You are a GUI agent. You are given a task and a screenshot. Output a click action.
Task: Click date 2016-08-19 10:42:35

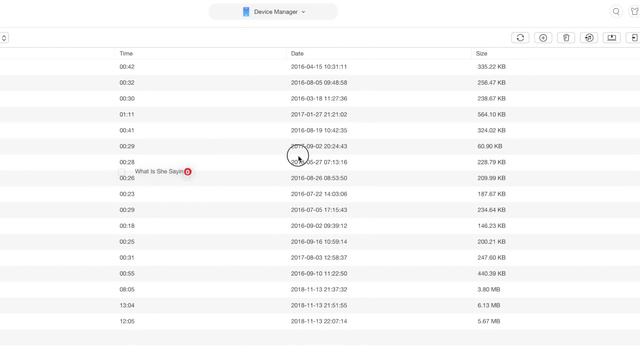[x=319, y=130]
